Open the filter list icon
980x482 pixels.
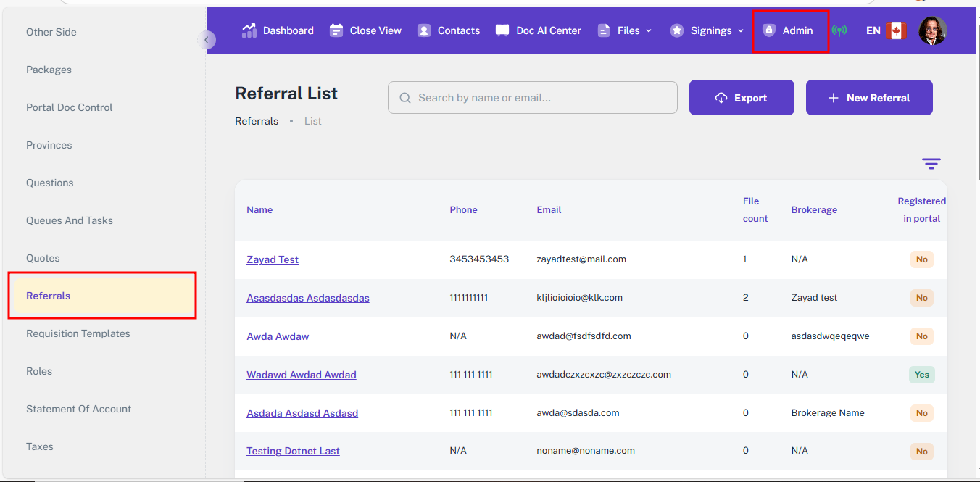click(x=931, y=164)
